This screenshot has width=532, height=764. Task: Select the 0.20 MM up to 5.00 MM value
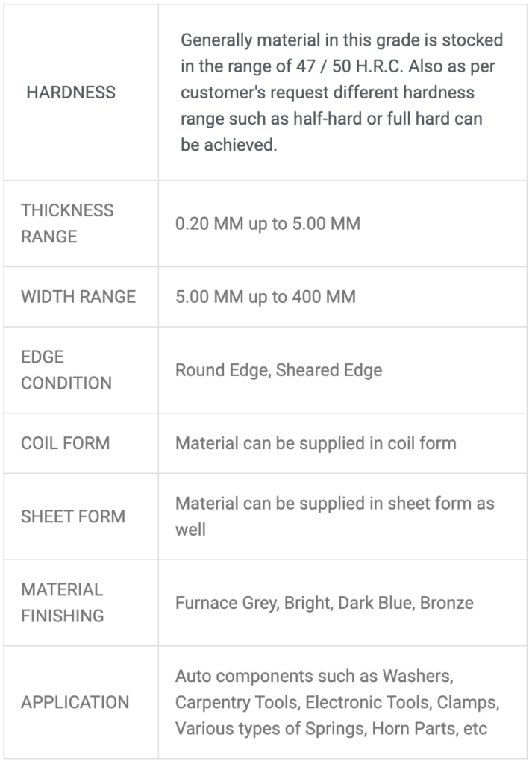coord(267,224)
